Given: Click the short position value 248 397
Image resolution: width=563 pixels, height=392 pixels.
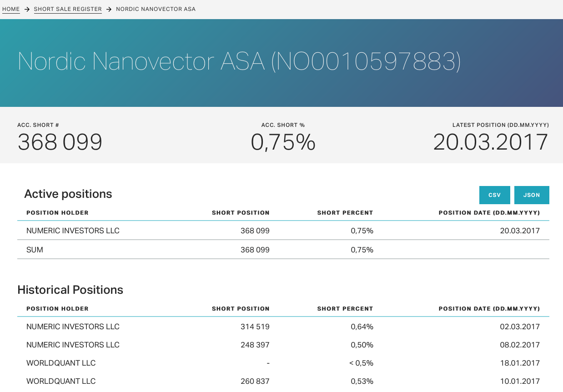Looking at the screenshot, I should [255, 345].
